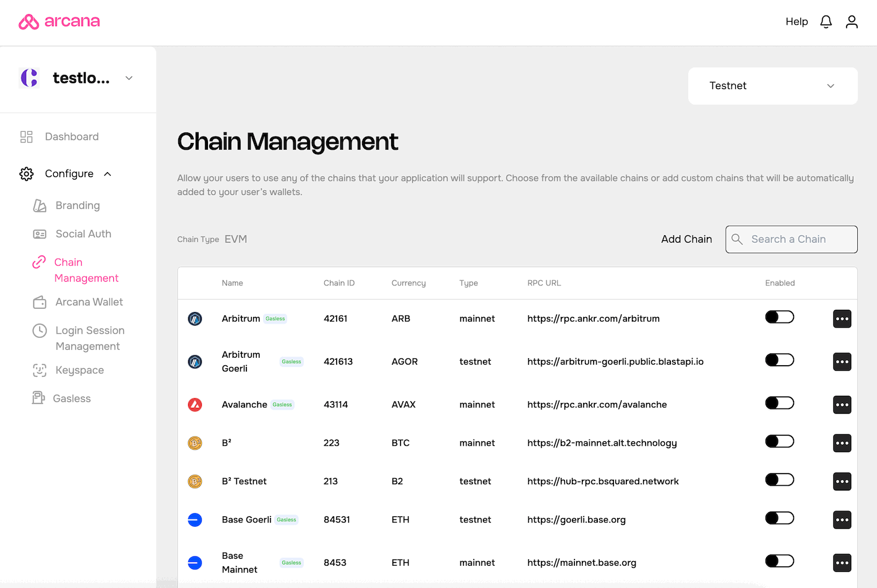
Task: Click the Arbitrum Goerli chain logo
Action: click(195, 361)
